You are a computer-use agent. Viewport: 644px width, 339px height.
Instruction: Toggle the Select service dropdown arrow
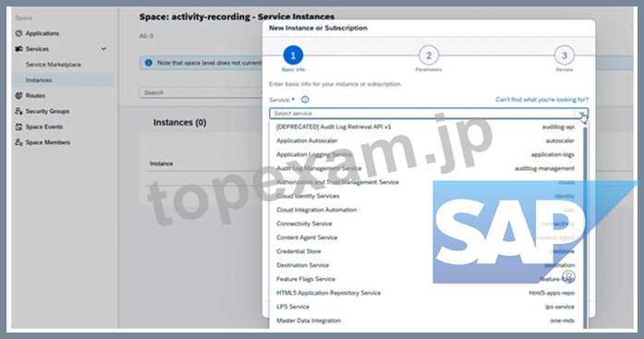(581, 114)
